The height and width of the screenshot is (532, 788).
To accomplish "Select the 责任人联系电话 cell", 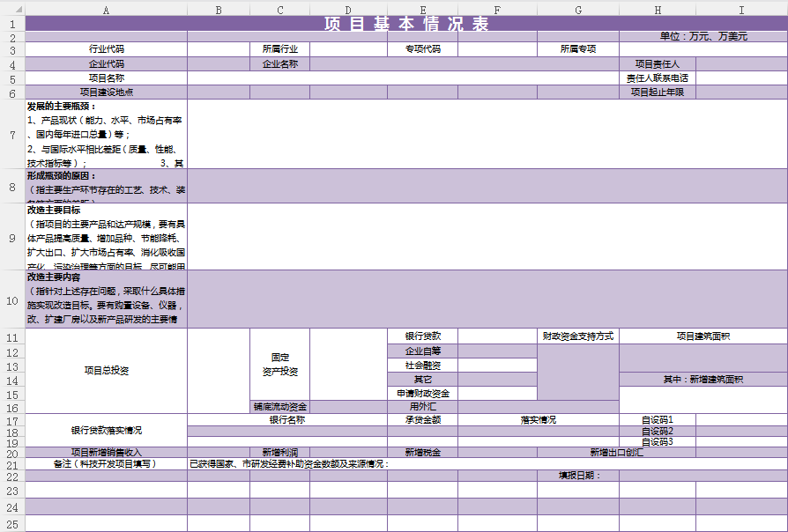I will [657, 78].
